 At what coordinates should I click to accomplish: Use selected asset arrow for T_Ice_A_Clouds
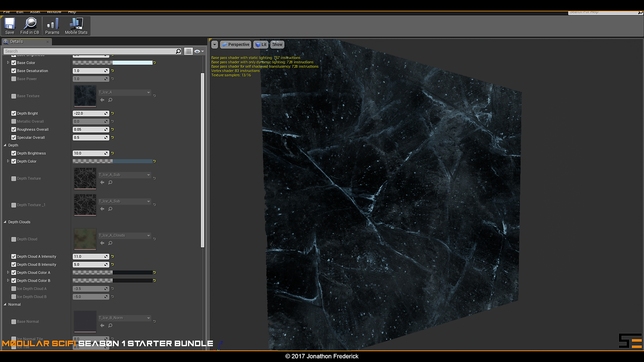(102, 243)
